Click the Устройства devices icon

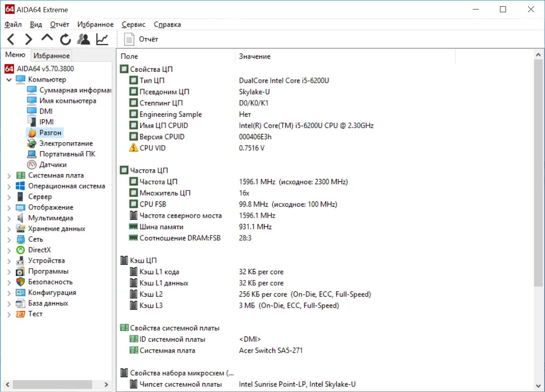click(x=21, y=261)
